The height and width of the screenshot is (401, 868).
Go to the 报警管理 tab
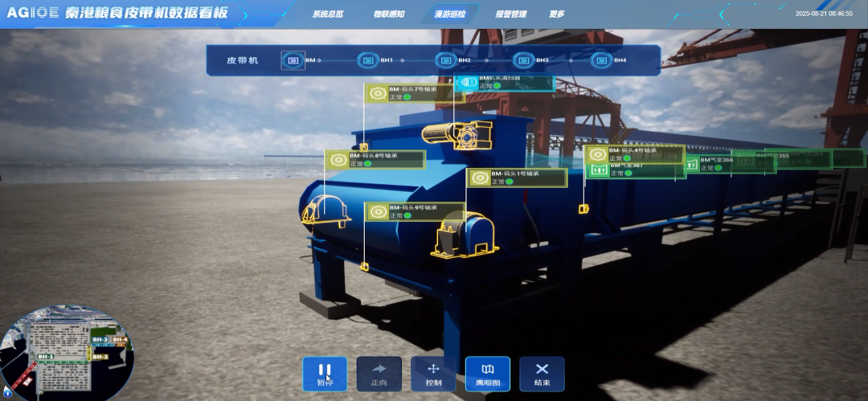click(511, 14)
